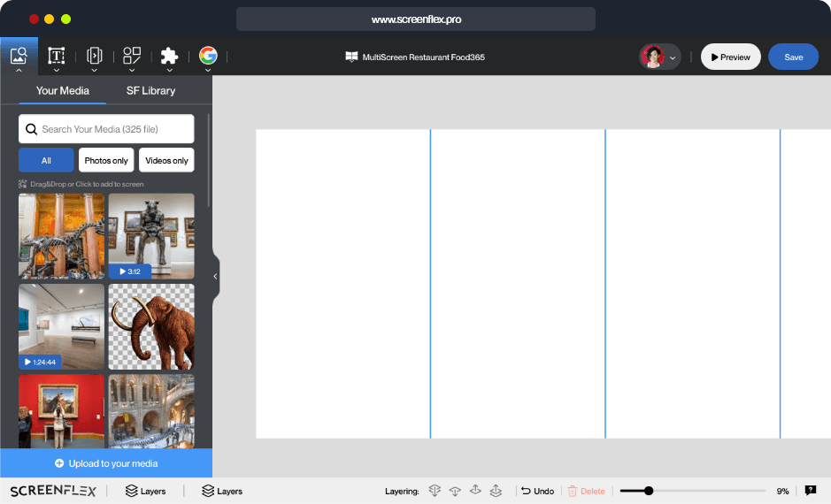Click the Preview button
The image size is (831, 504).
[x=730, y=57]
